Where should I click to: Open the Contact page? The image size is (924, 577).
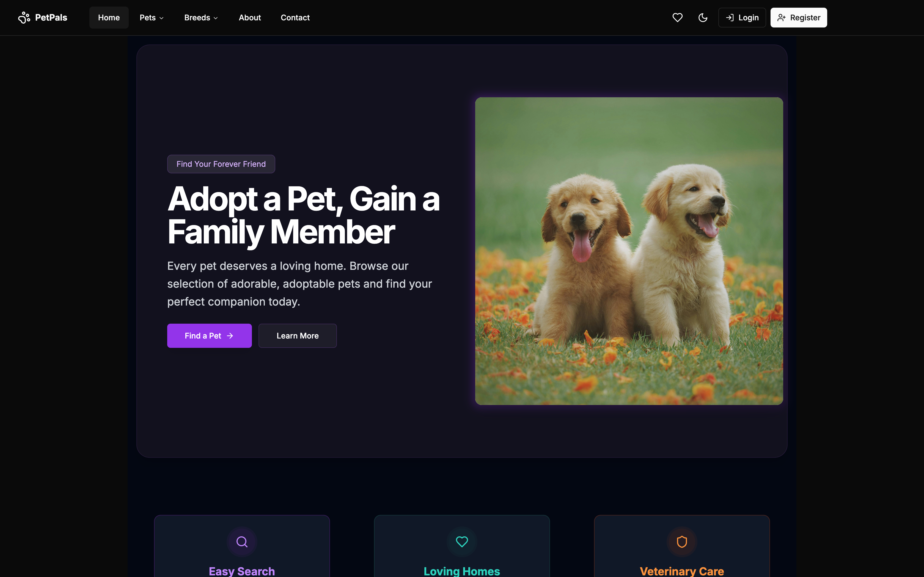point(295,18)
